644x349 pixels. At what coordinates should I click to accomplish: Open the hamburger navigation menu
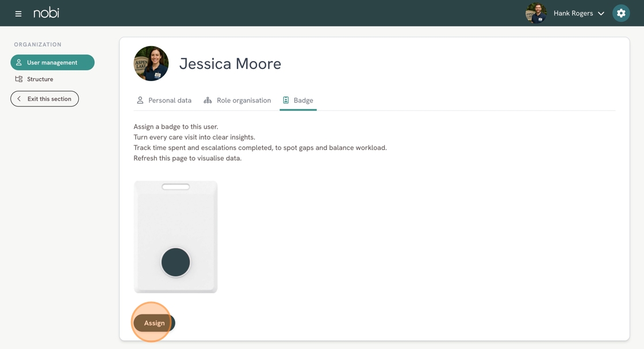[x=18, y=14]
